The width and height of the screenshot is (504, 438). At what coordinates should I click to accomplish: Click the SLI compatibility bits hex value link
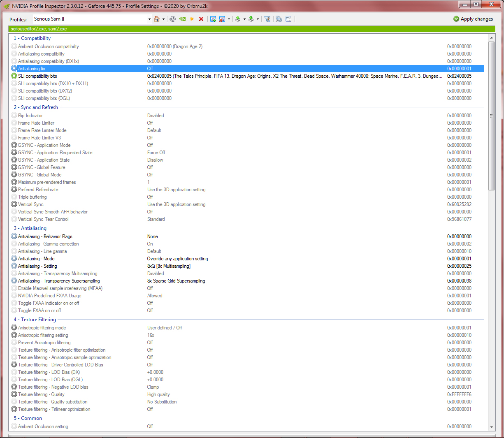459,76
